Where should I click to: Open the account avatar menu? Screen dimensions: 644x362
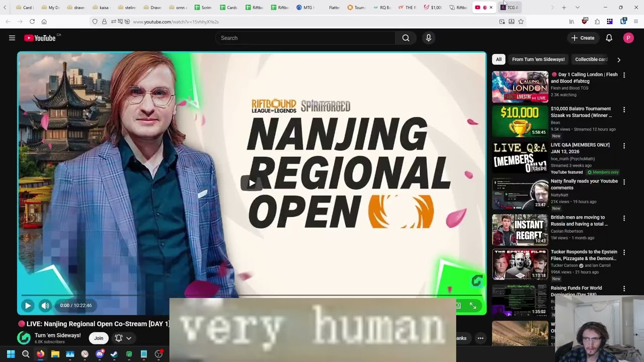coord(628,38)
